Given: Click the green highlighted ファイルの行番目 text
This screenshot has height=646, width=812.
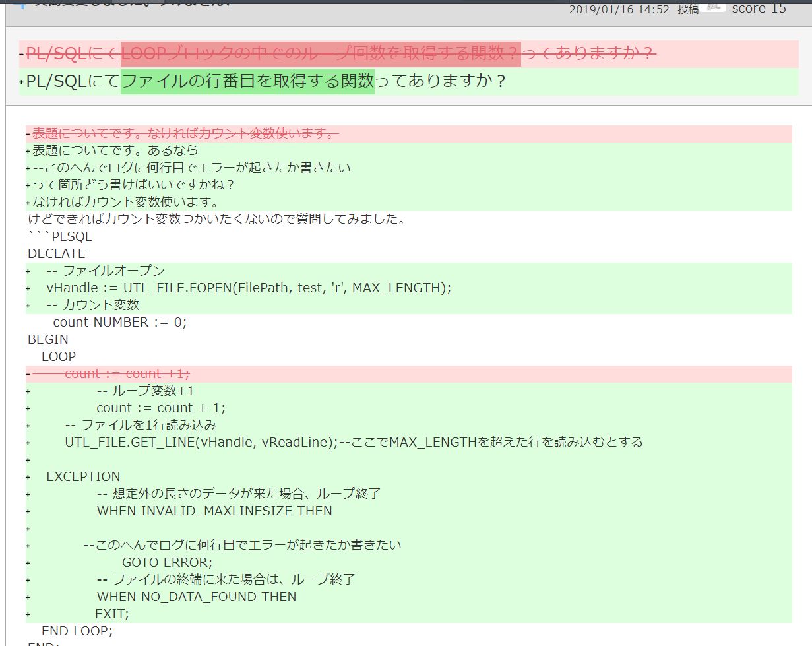Looking at the screenshot, I should pyautogui.click(x=247, y=81).
